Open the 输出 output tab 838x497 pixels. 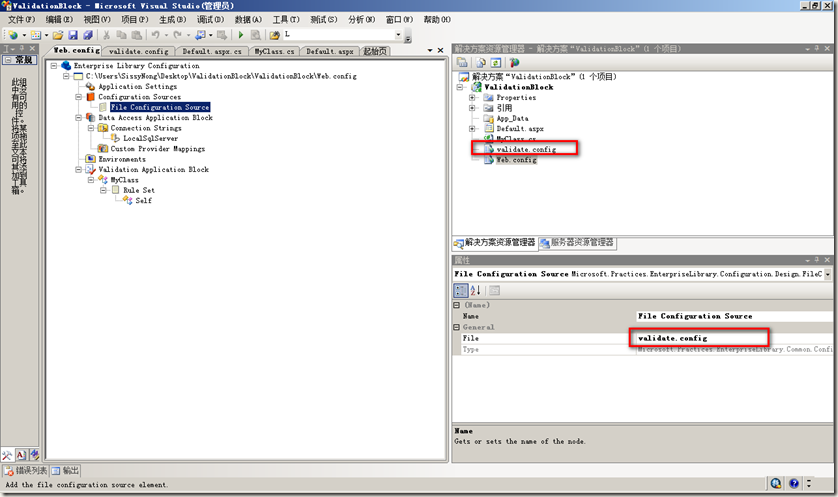65,471
